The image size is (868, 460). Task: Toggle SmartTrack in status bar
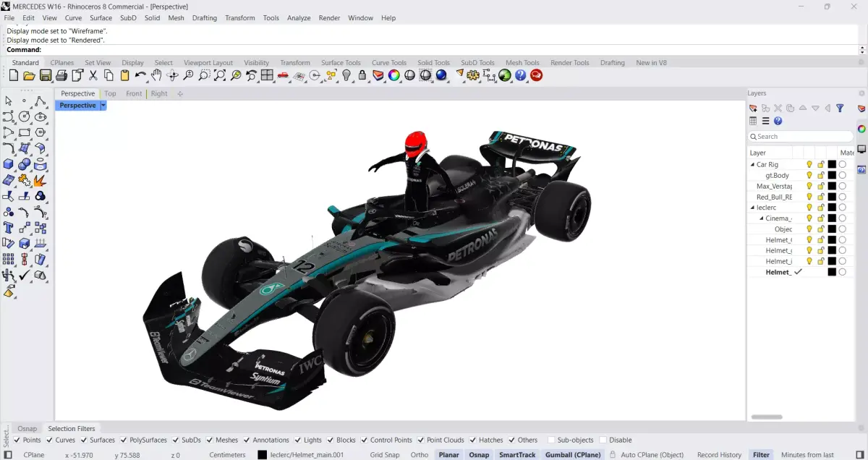[517, 455]
